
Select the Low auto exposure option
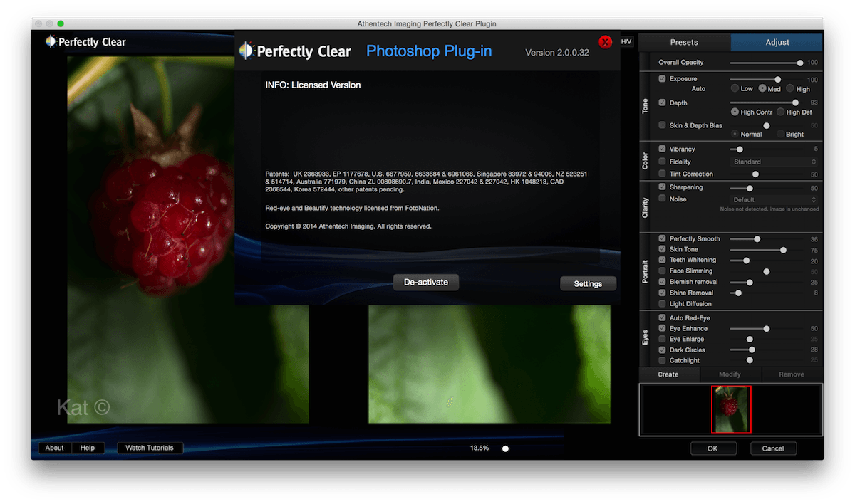coord(735,89)
